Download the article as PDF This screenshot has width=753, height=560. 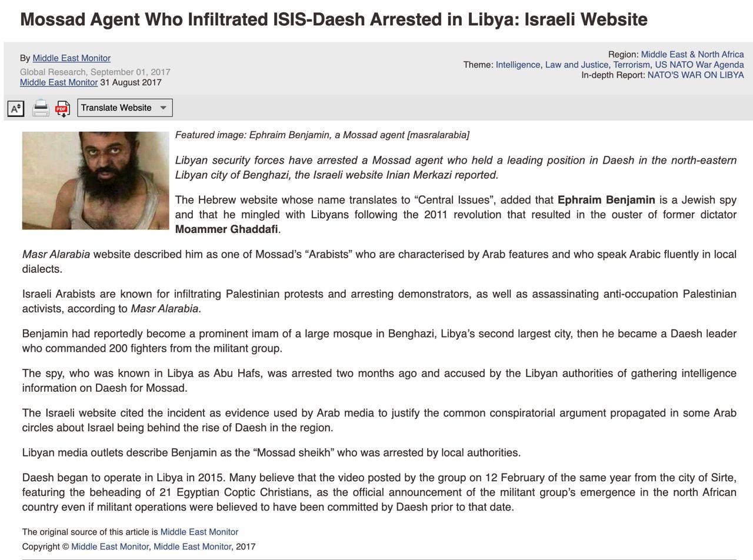[x=62, y=109]
